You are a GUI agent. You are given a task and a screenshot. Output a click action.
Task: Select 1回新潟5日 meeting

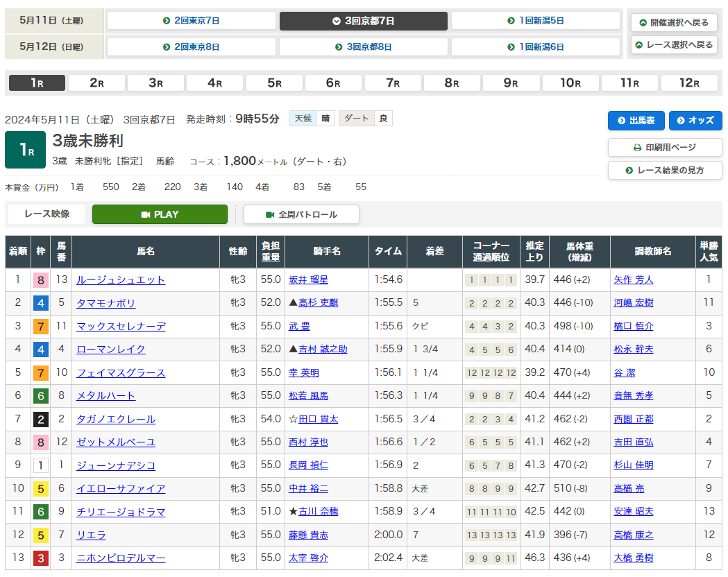[x=535, y=21]
